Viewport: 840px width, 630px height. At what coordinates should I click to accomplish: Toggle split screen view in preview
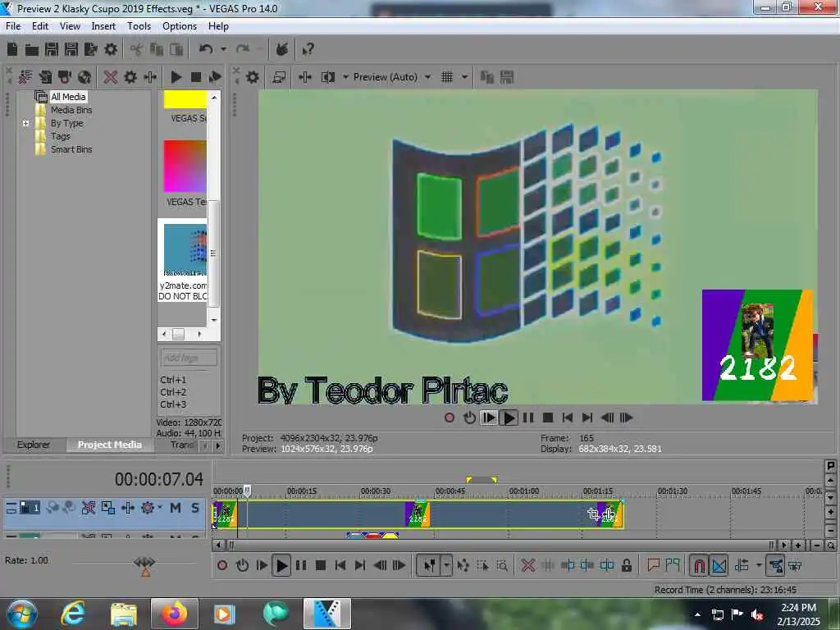coord(327,77)
